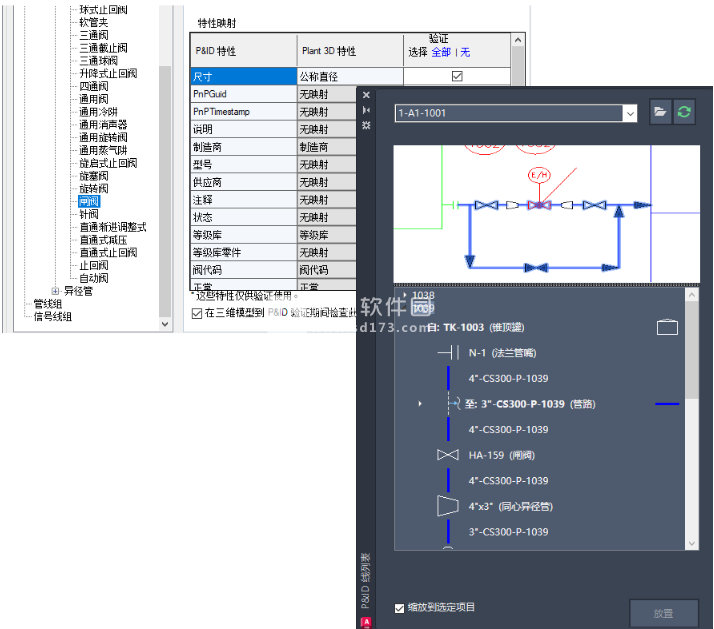
Task: Select 通用消声器 in the class tree
Action: pyautogui.click(x=103, y=124)
